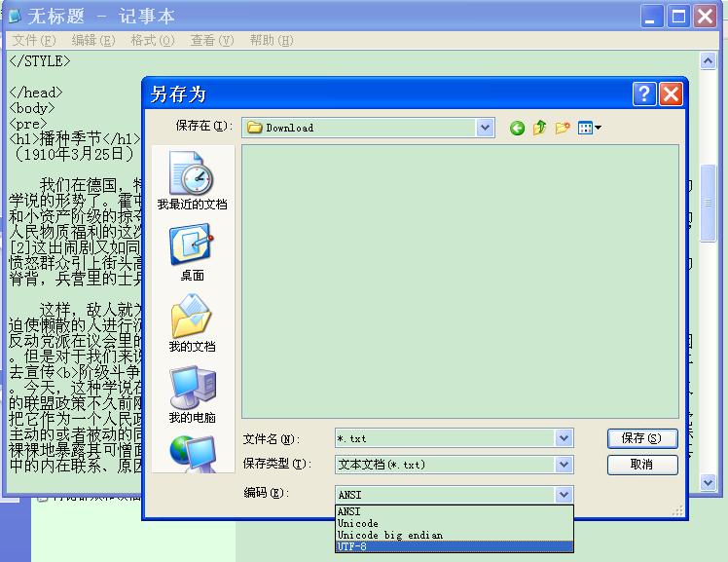Expand the save type (保存类型) dropdown
Viewport: 728px width, 562px height.
tap(564, 465)
